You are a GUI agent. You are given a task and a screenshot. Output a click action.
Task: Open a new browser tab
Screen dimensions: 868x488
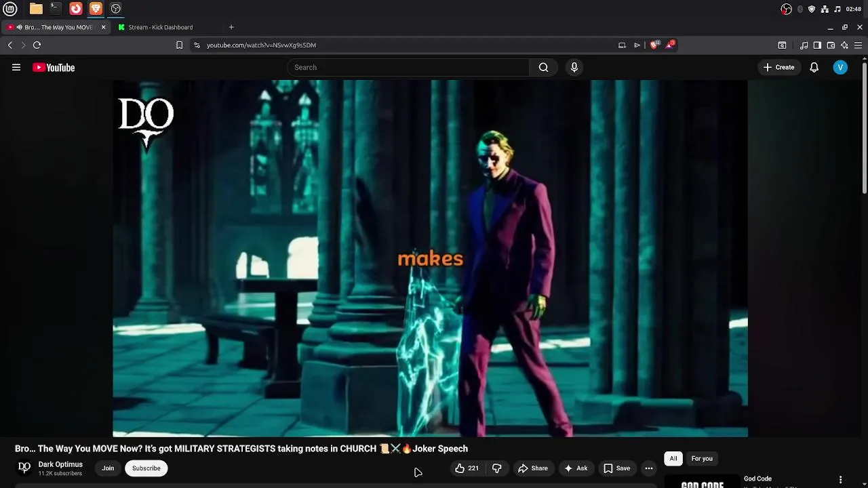pos(231,27)
